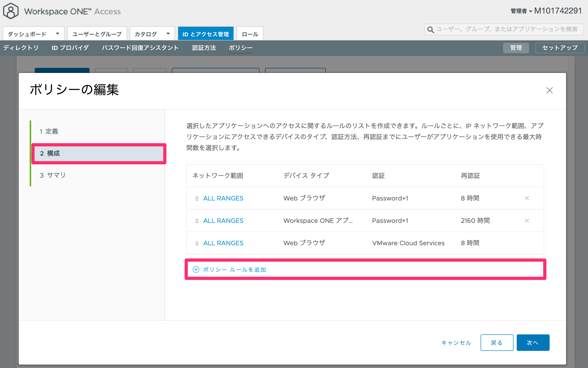Open the ロール tab
Image resolution: width=588 pixels, height=368 pixels.
pyautogui.click(x=250, y=34)
